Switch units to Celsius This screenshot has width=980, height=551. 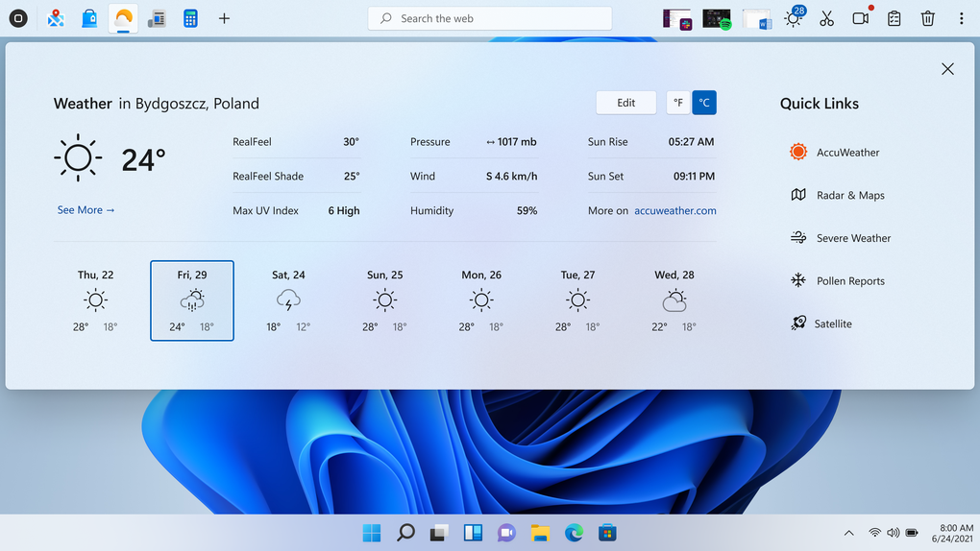[x=703, y=103]
